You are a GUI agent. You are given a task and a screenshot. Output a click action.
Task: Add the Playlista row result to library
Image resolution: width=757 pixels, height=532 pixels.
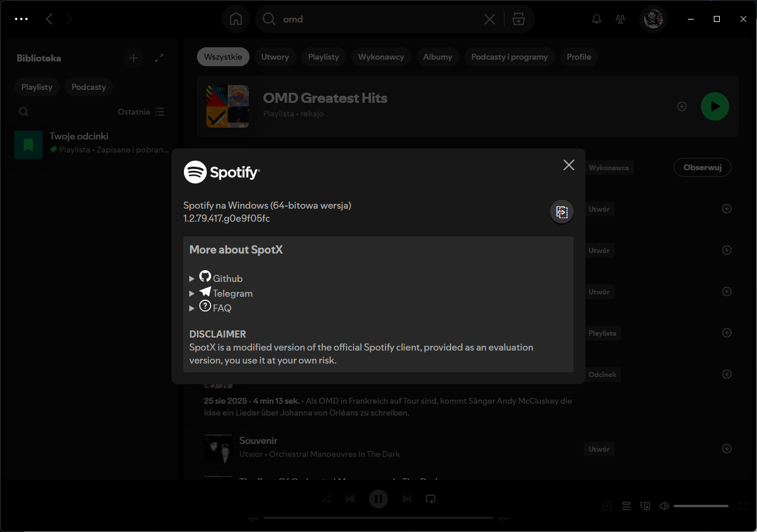pos(727,333)
